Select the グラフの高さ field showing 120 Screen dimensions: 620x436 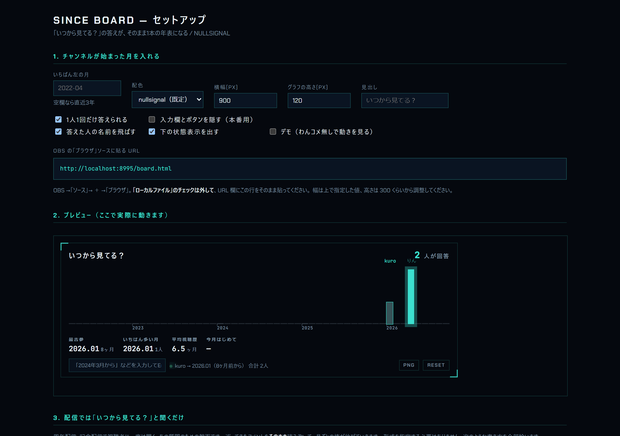tap(319, 100)
